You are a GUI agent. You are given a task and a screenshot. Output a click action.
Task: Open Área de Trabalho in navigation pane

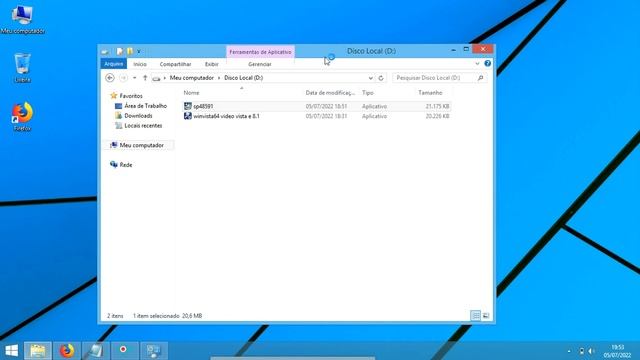tap(145, 106)
